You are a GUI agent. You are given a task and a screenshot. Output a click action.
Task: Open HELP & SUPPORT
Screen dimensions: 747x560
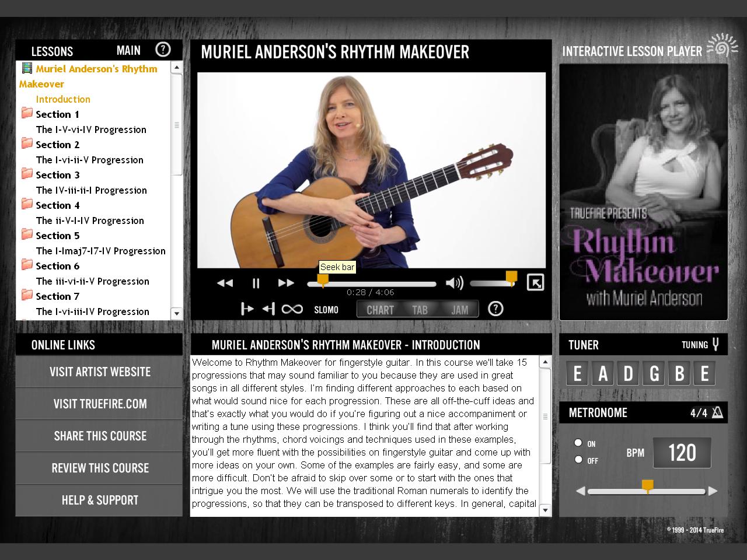tap(99, 500)
